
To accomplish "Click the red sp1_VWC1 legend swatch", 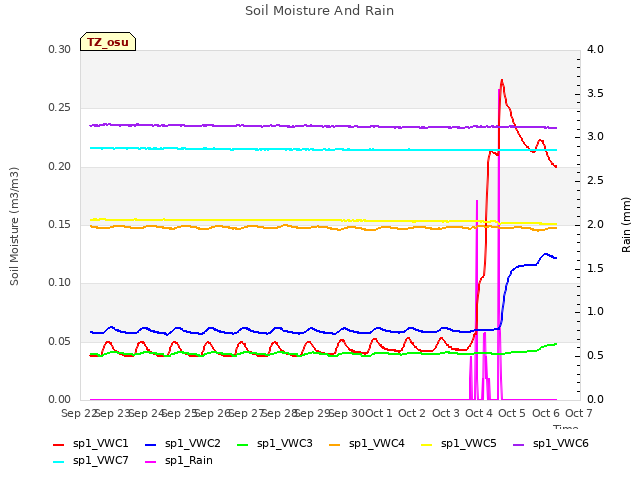I will (59, 445).
